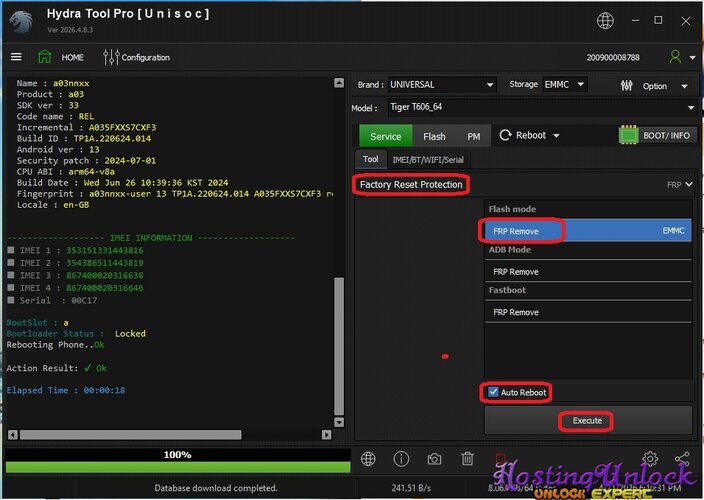This screenshot has height=500, width=704.
Task: Tick the IMEI 1 checkbox
Action: tap(11, 250)
